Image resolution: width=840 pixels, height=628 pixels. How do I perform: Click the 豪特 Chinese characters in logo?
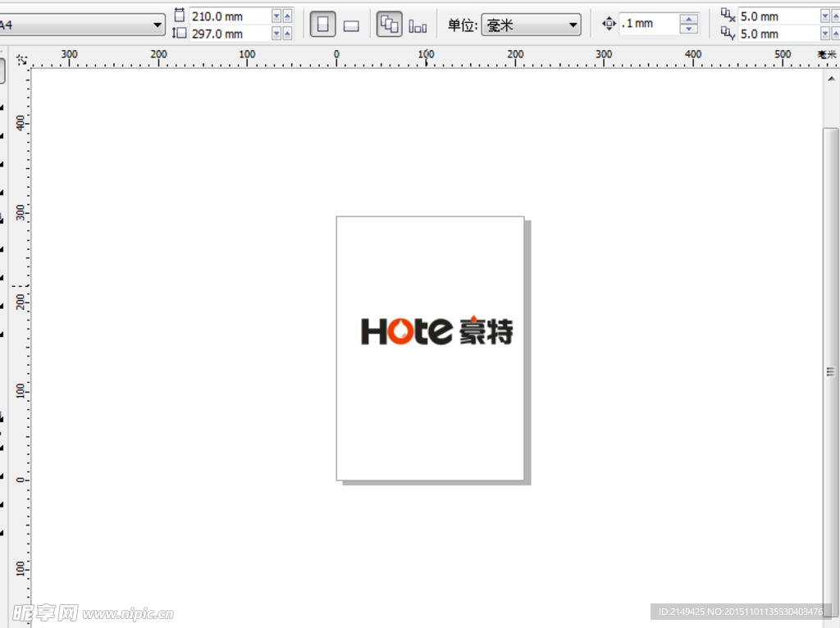coord(486,331)
